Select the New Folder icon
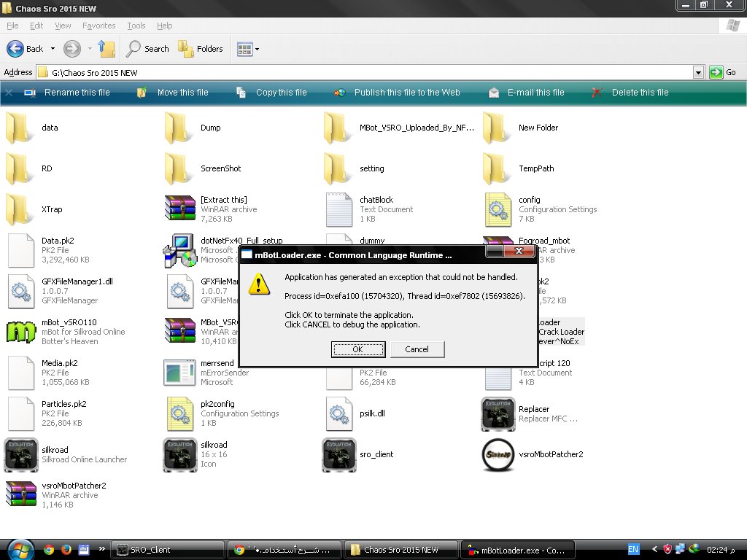 pos(520,128)
